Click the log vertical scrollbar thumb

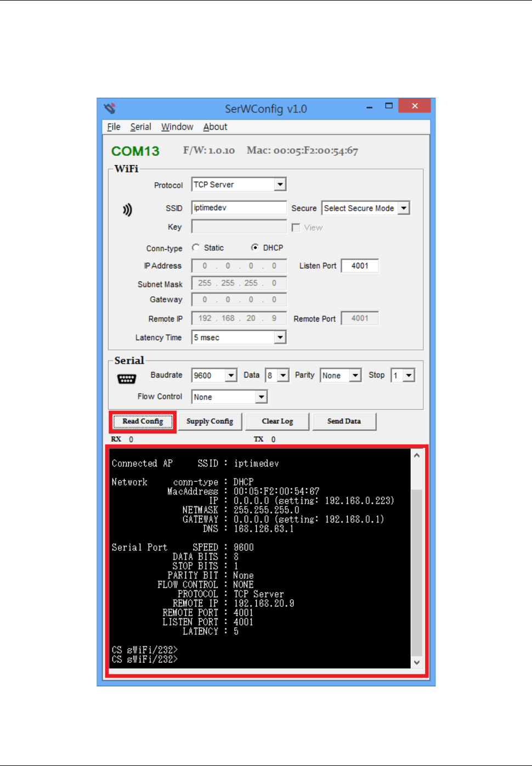pos(417,572)
